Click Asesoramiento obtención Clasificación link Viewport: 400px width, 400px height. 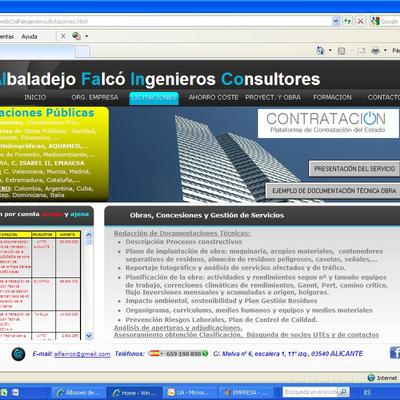click(178, 335)
